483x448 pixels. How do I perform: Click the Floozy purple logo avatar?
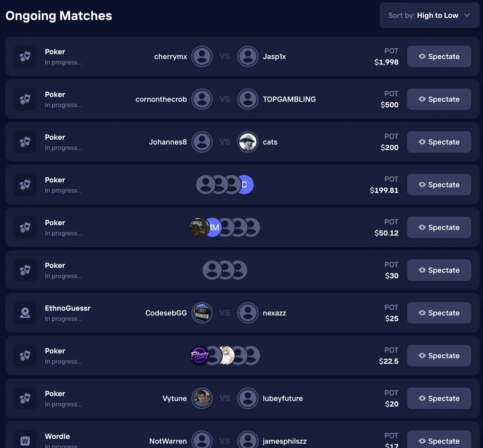199,356
